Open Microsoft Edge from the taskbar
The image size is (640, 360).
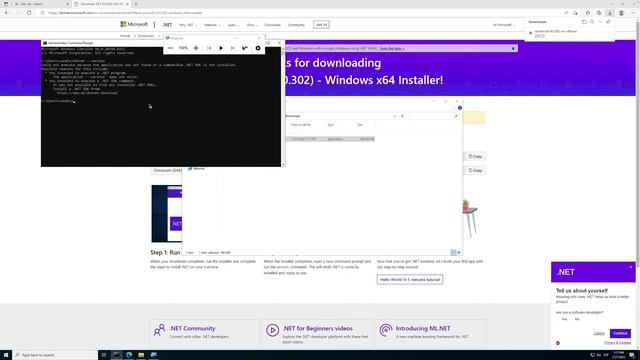click(x=129, y=355)
